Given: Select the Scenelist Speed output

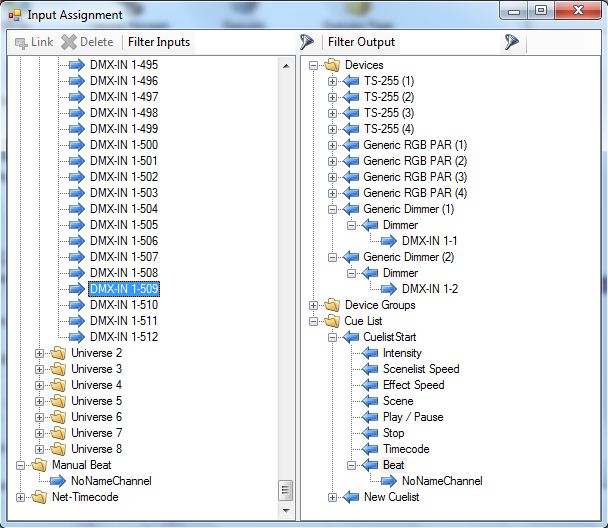Looking at the screenshot, I should click(x=420, y=369).
